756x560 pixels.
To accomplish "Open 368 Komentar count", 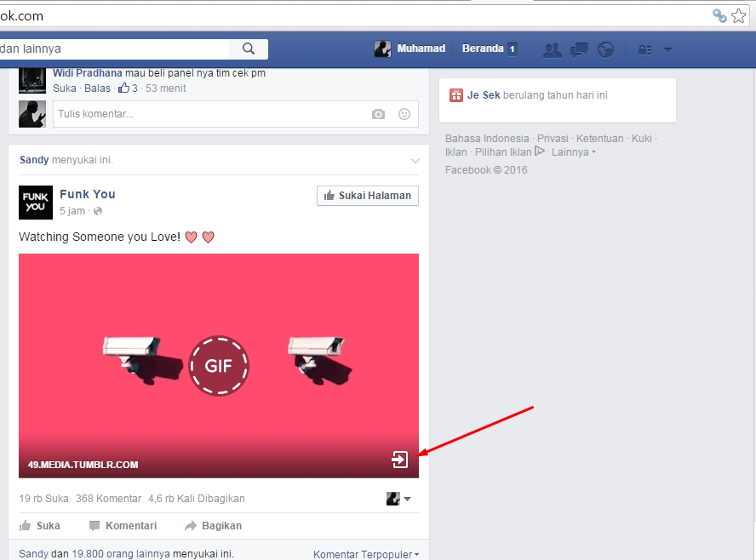I will 108,499.
